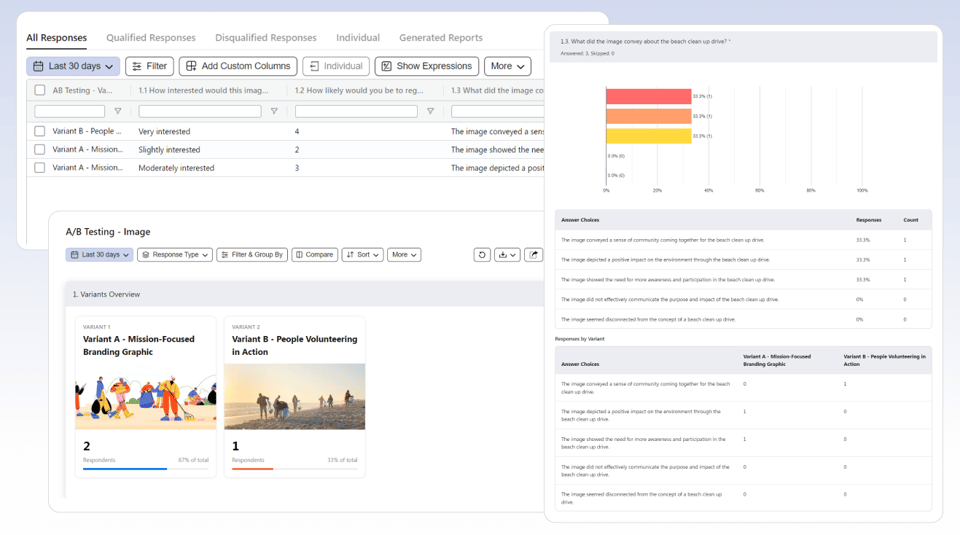The height and width of the screenshot is (535, 960).
Task: Click the calendar icon in Last 30 days button
Action: pyautogui.click(x=38, y=66)
